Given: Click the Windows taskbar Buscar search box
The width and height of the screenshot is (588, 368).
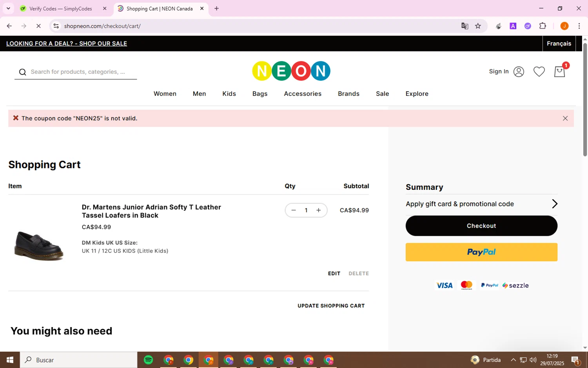Looking at the screenshot, I should [x=78, y=360].
